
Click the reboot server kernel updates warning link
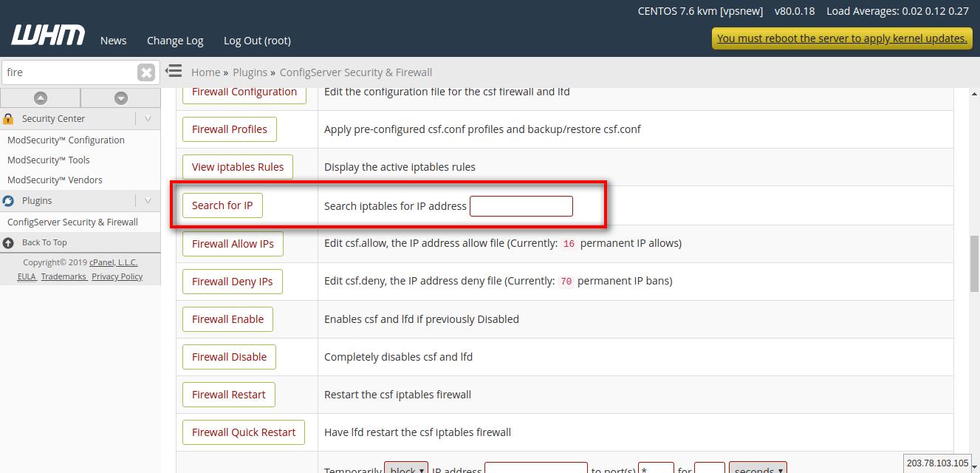(841, 38)
